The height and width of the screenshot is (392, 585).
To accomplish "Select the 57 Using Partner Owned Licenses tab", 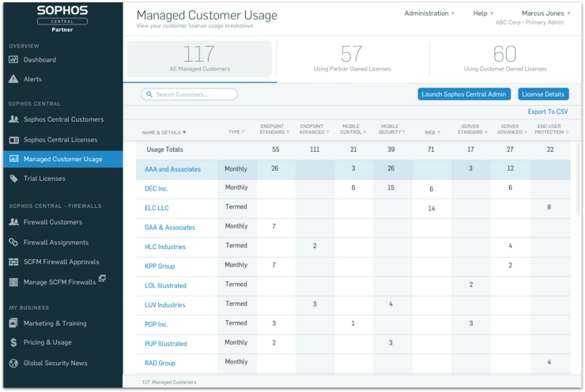I will tap(353, 59).
